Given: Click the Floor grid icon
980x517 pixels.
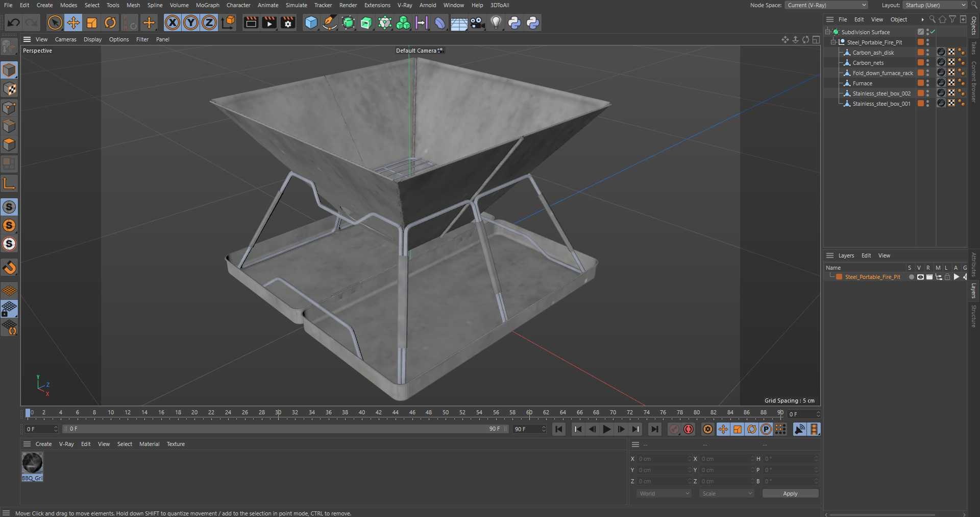Looking at the screenshot, I should click(459, 22).
